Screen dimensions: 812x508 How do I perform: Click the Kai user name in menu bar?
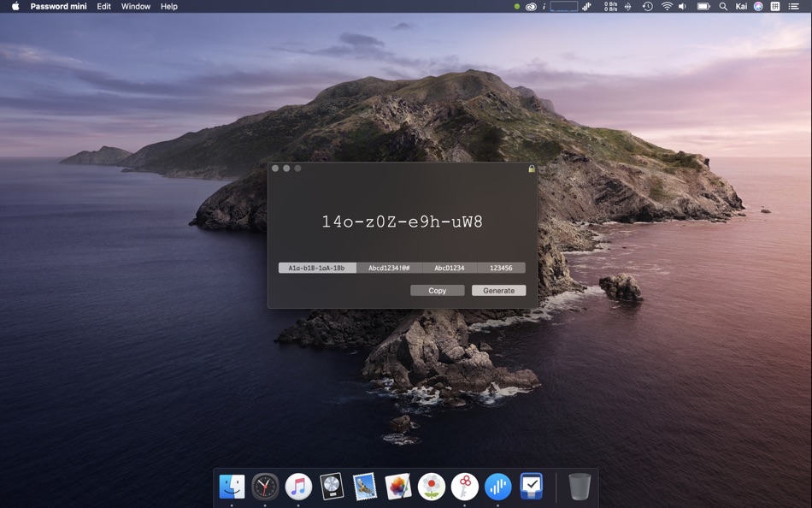(741, 6)
